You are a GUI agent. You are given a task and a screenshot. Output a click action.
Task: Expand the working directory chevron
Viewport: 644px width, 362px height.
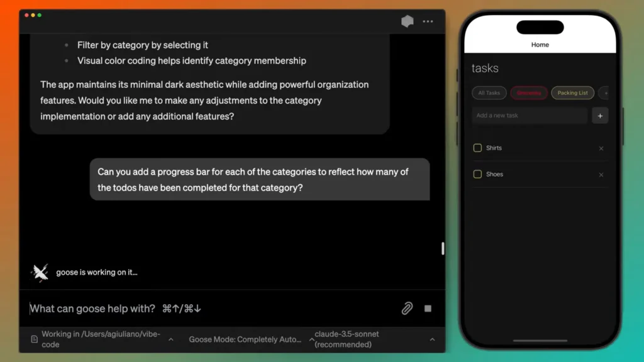coord(170,339)
